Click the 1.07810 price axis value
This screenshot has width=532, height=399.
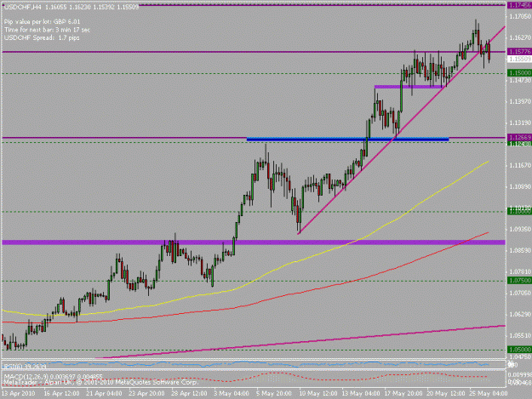pos(520,271)
